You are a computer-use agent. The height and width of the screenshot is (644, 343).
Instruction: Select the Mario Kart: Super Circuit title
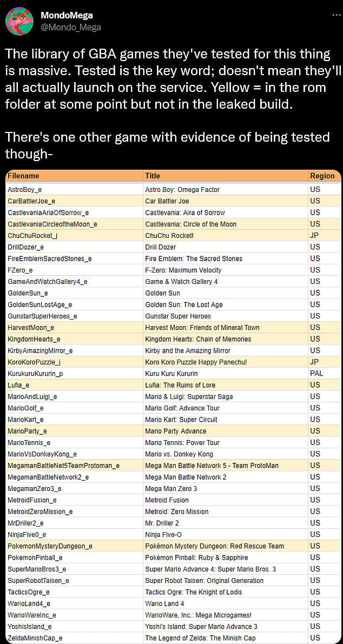(x=181, y=420)
